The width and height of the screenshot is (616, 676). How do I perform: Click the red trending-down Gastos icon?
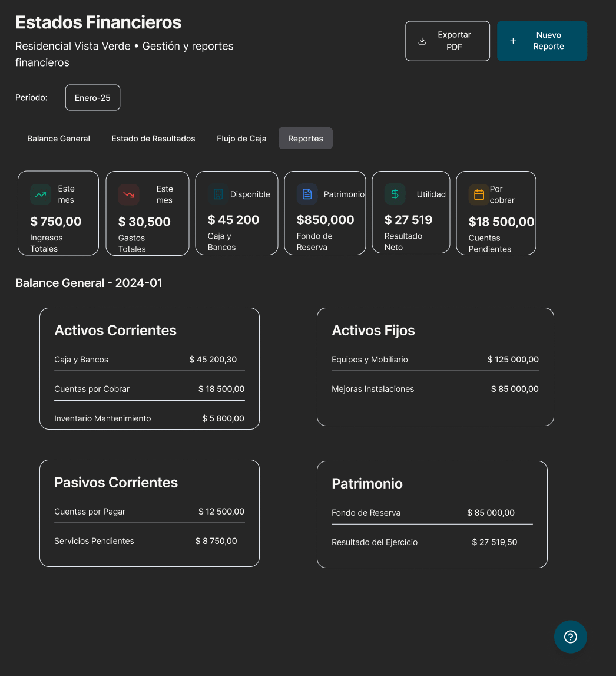[x=128, y=194]
